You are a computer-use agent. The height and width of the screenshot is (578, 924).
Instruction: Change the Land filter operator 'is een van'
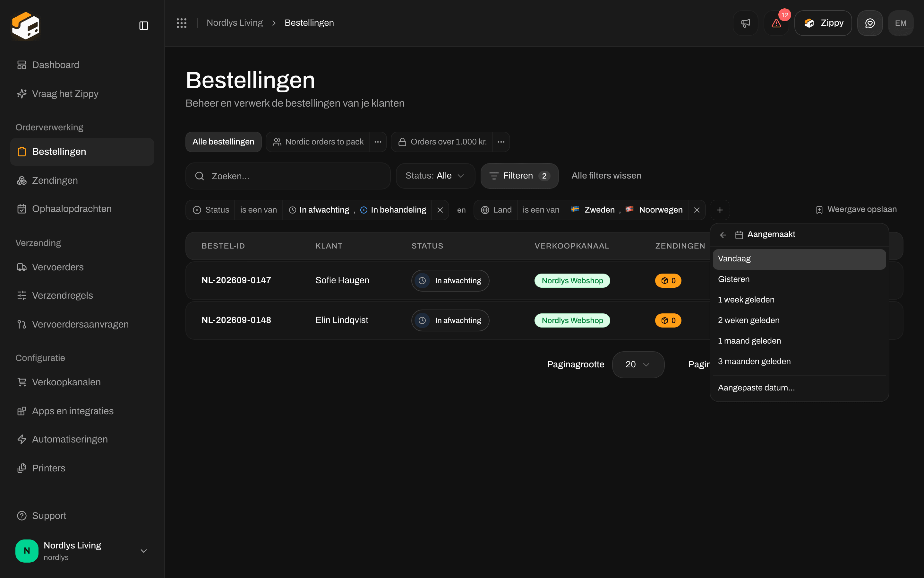pos(541,210)
